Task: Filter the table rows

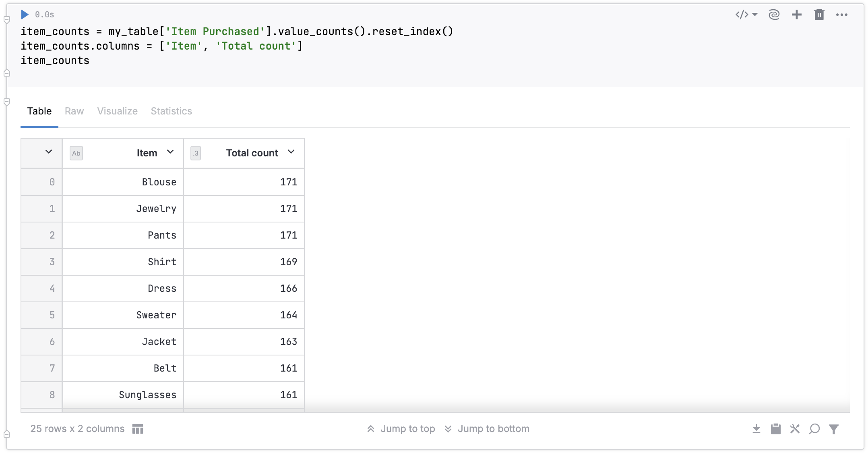Action: coord(833,429)
